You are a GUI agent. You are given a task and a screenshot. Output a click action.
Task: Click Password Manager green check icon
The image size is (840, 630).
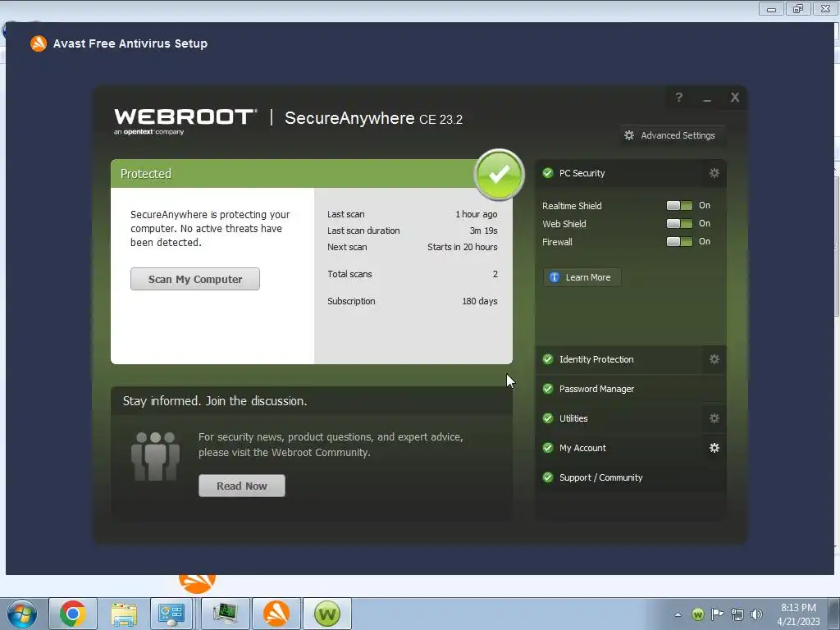pos(547,389)
